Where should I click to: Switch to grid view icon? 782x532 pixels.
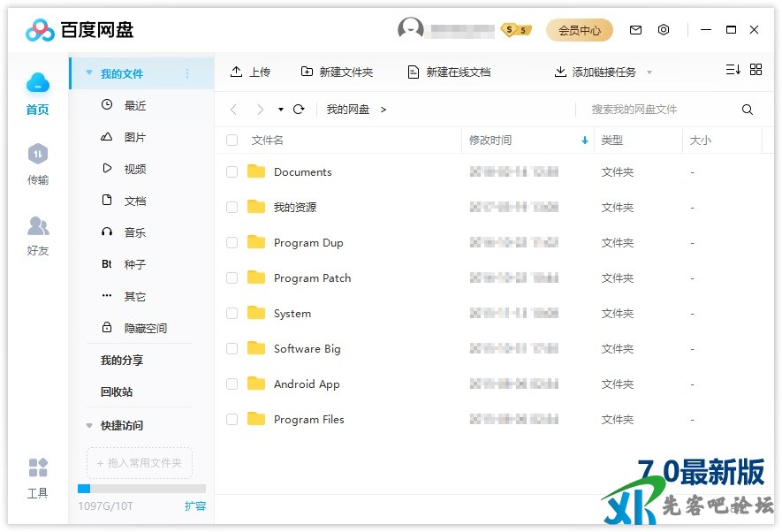[755, 70]
